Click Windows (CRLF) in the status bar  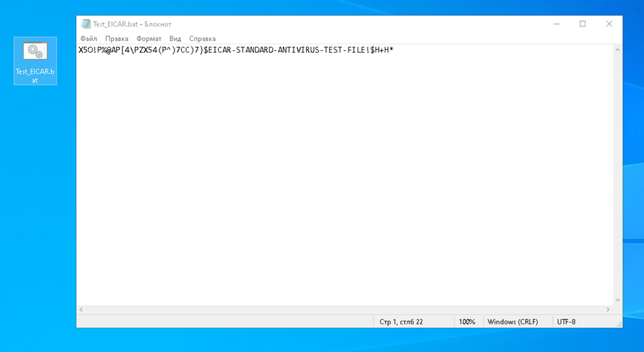512,322
